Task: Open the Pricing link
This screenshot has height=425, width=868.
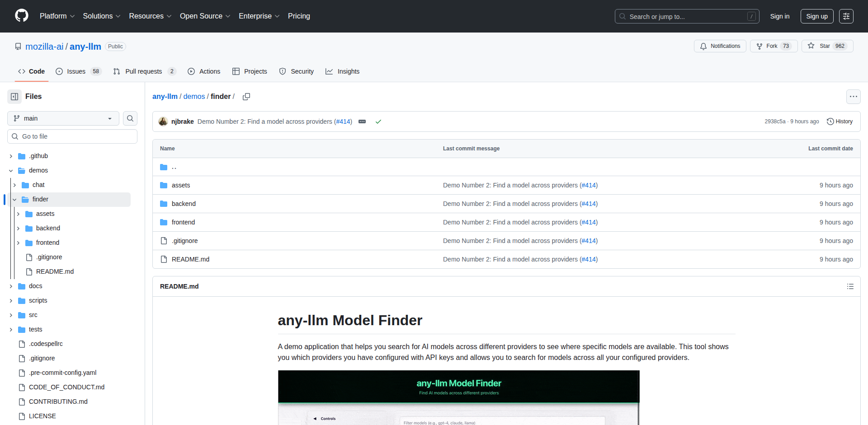Action: (x=299, y=16)
